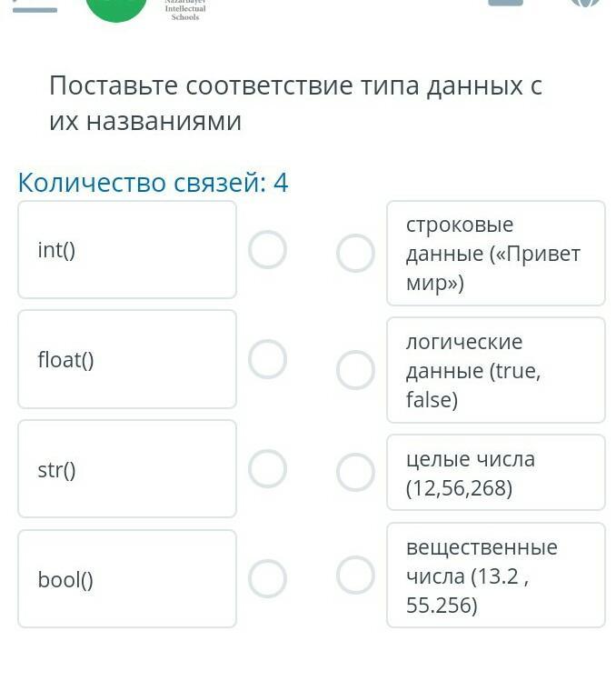Select the radio circle next to int()
616x681 pixels.
coord(268,250)
